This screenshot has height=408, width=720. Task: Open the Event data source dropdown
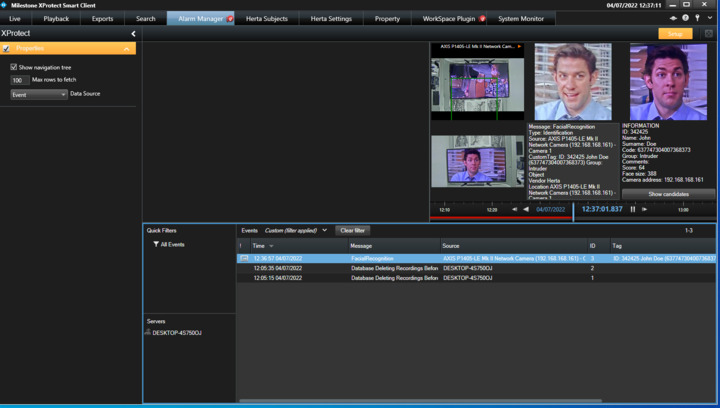[x=39, y=94]
